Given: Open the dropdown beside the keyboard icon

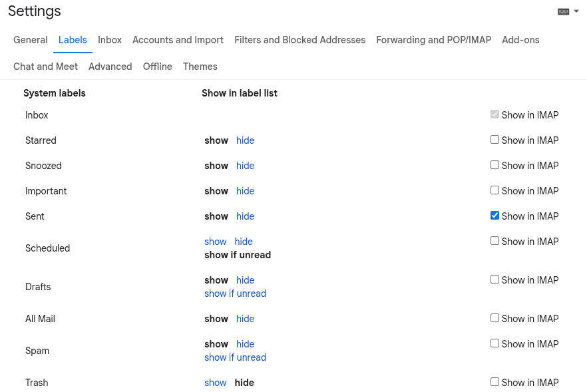Looking at the screenshot, I should point(575,11).
